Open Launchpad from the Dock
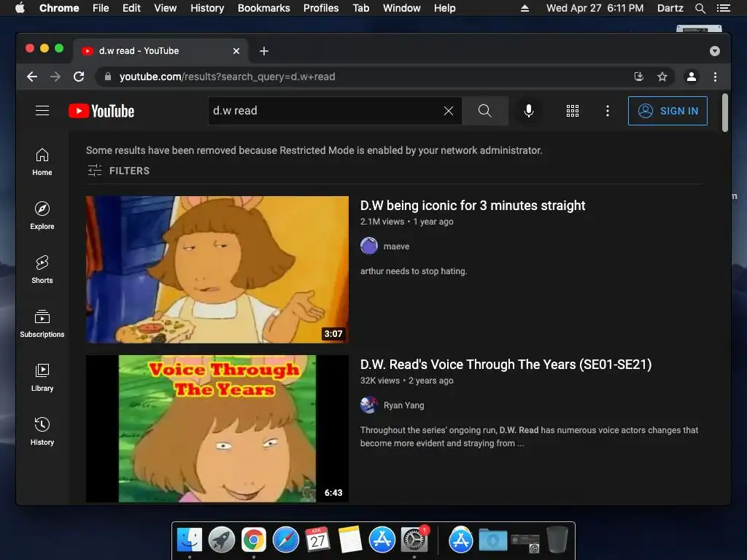747x560 pixels. [222, 540]
